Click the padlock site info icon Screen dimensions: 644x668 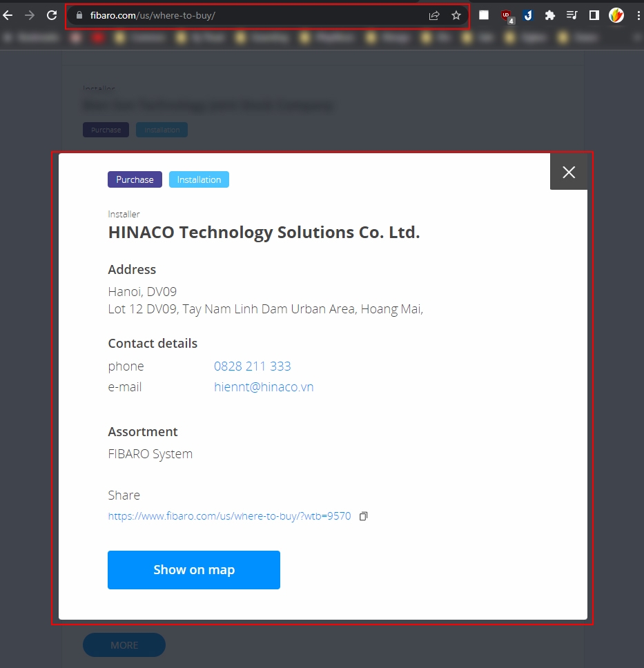coord(79,15)
